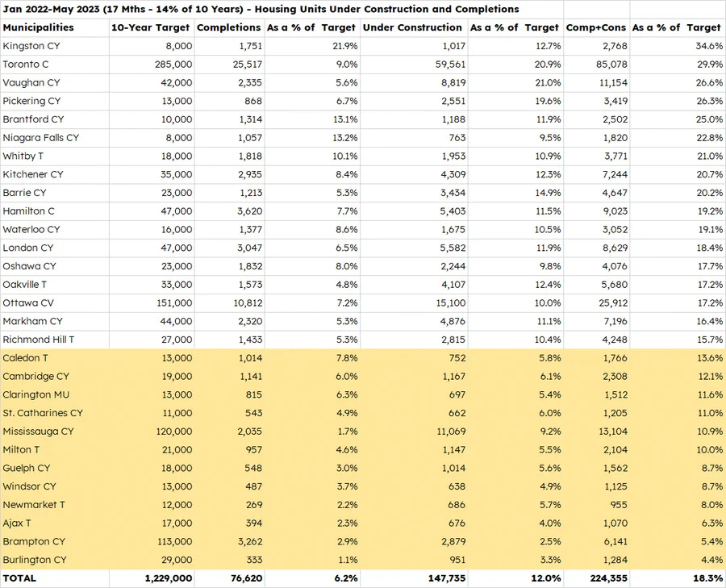Select the total 18.3% of target value
The height and width of the screenshot is (588, 726).
709,578
